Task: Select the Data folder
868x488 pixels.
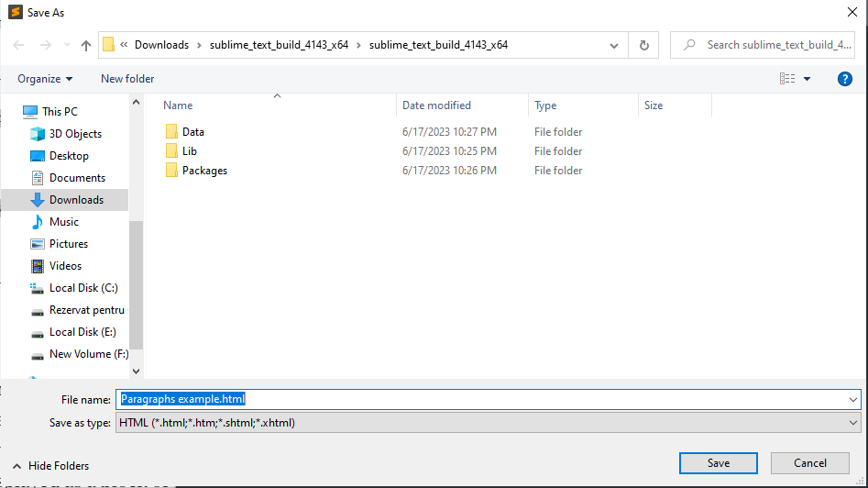Action: coord(192,132)
